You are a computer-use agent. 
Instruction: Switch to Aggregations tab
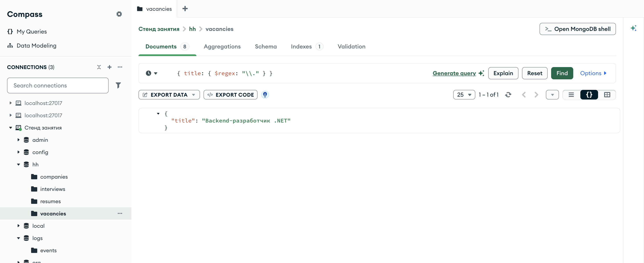pyautogui.click(x=222, y=46)
